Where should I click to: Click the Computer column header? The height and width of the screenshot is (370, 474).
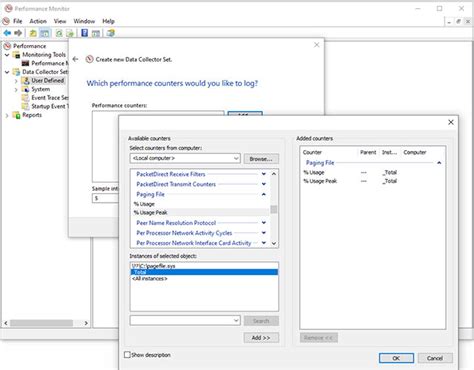click(422, 152)
